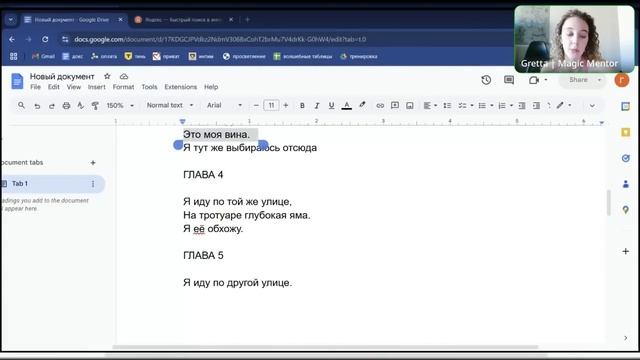640x360 pixels.
Task: Run spelling and grammar check
Action: click(x=80, y=106)
